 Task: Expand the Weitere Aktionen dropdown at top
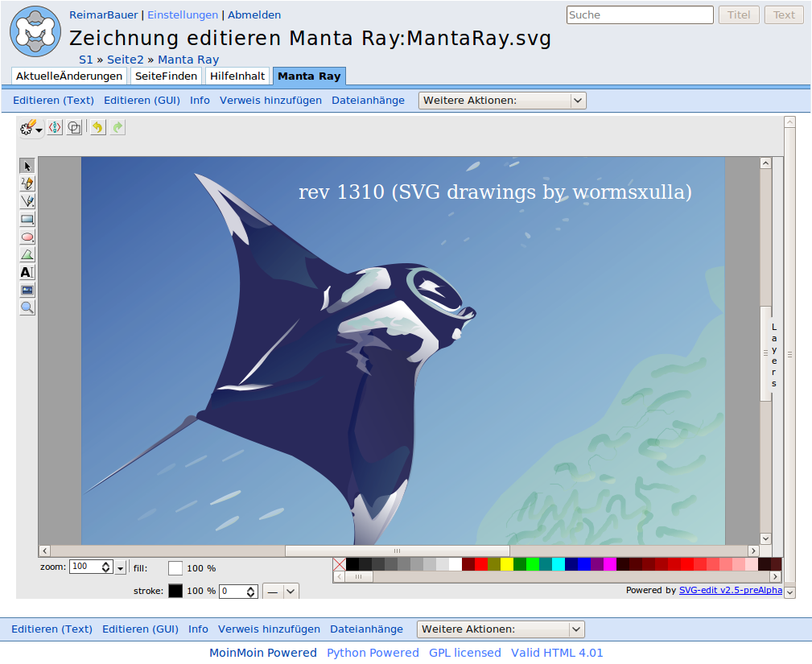(502, 101)
